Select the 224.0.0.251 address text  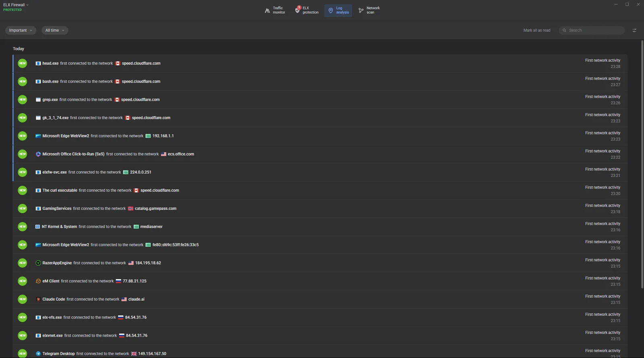141,172
